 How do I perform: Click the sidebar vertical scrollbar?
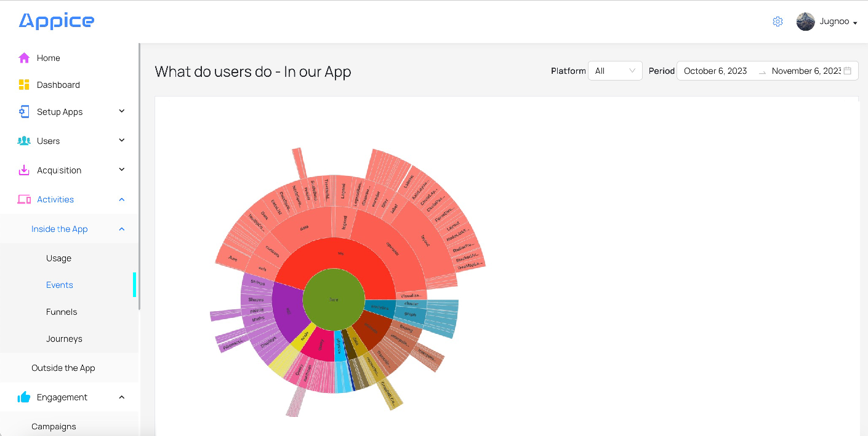point(139,175)
